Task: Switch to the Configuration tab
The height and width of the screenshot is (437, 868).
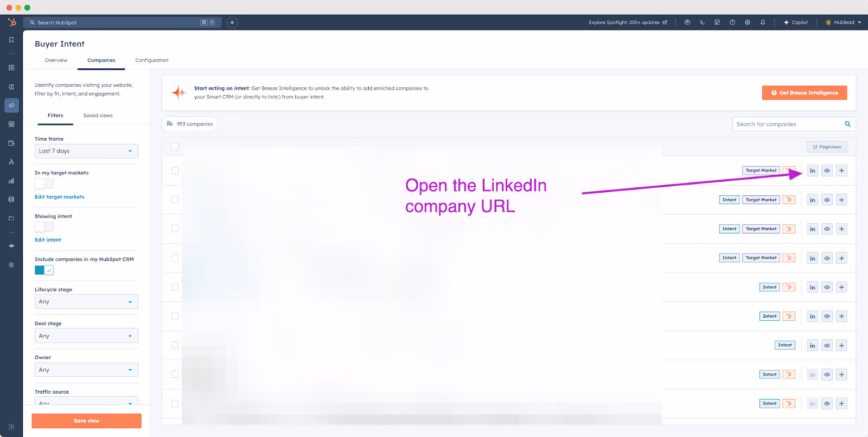Action: 152,60
